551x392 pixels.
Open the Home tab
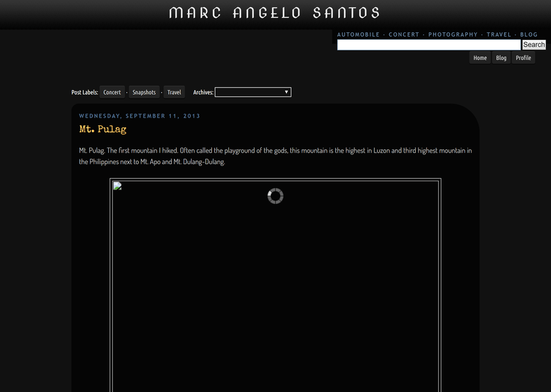(480, 58)
